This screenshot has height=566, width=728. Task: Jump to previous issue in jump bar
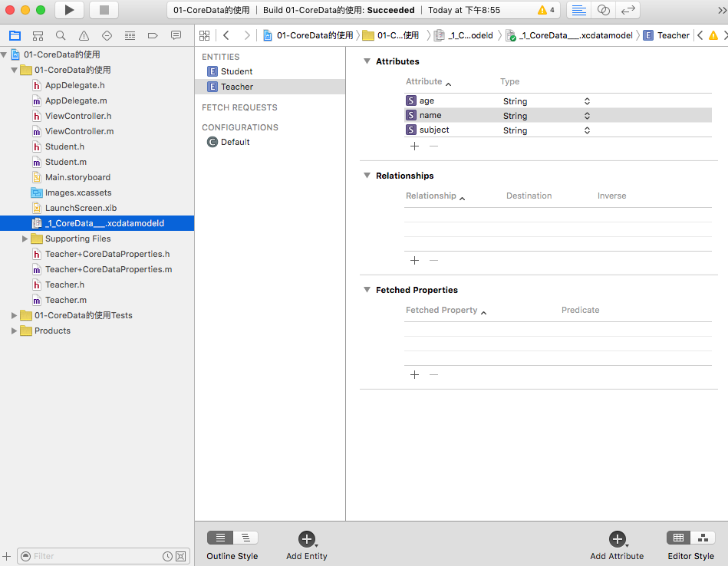click(x=700, y=35)
